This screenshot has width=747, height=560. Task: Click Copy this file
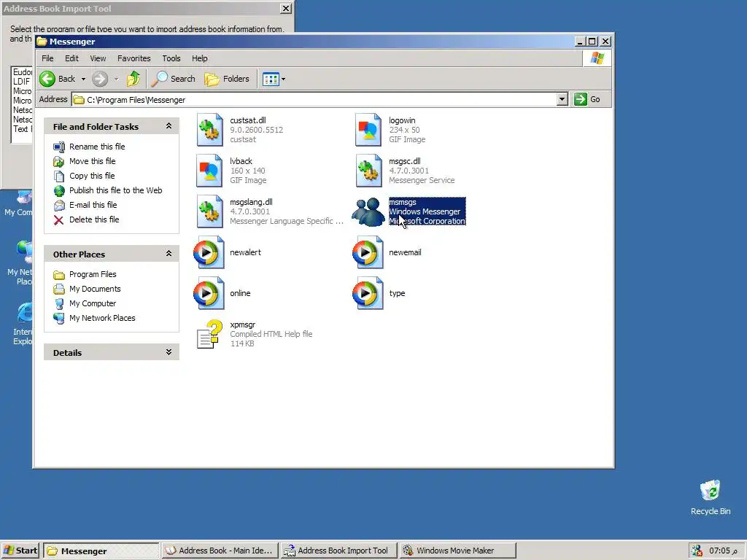pyautogui.click(x=92, y=176)
